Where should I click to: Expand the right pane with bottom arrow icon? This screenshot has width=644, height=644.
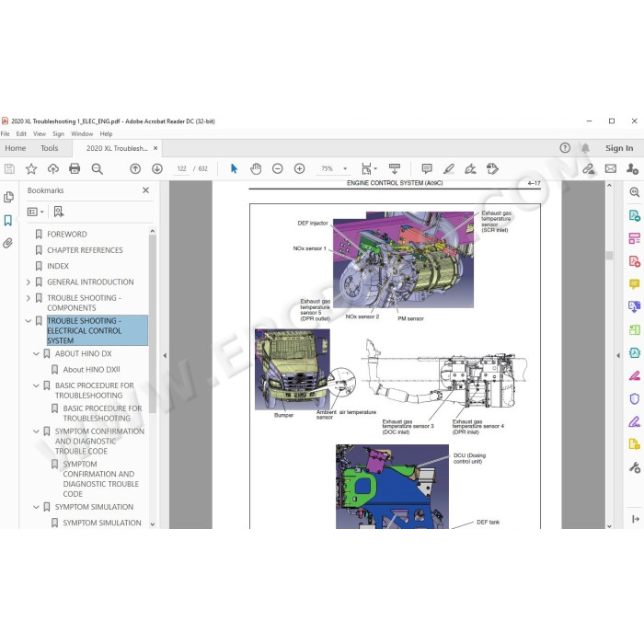click(x=636, y=519)
